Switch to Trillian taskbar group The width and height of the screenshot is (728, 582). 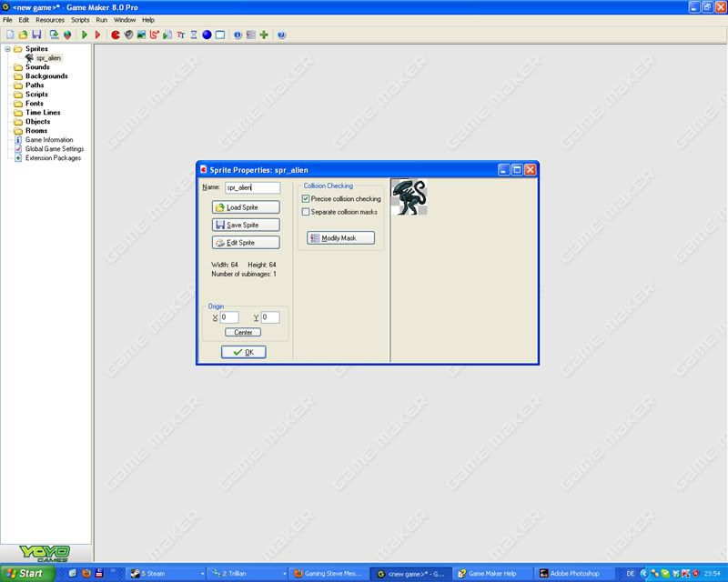247,574
